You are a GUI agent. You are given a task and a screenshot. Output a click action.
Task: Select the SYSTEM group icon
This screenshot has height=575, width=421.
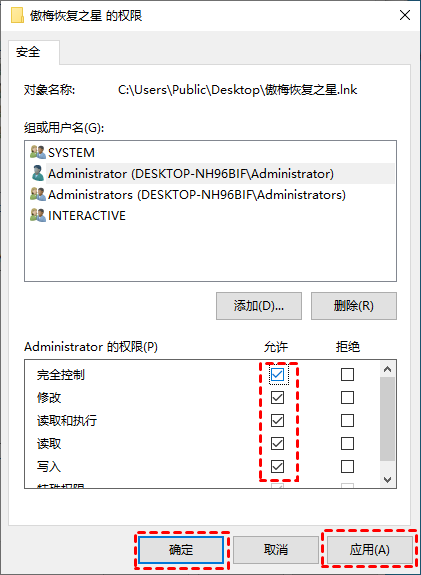point(38,152)
